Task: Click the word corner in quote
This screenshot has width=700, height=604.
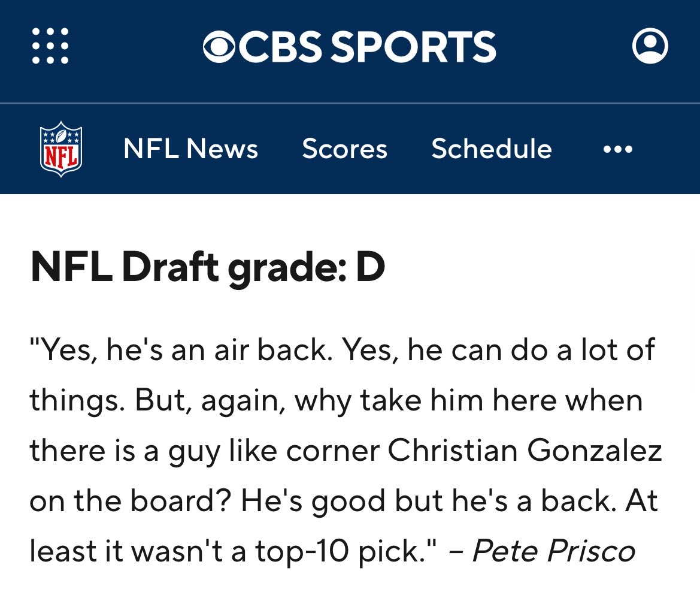Action: [x=333, y=451]
